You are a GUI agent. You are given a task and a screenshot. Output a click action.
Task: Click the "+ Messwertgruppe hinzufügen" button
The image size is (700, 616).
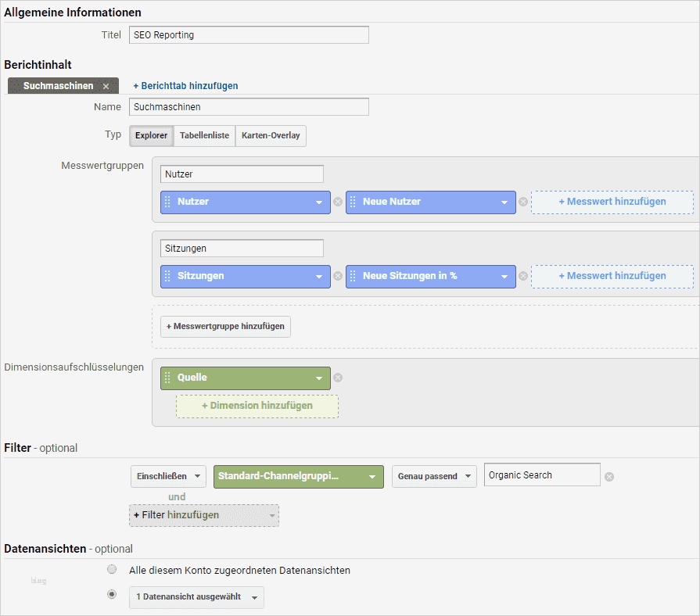coord(224,327)
